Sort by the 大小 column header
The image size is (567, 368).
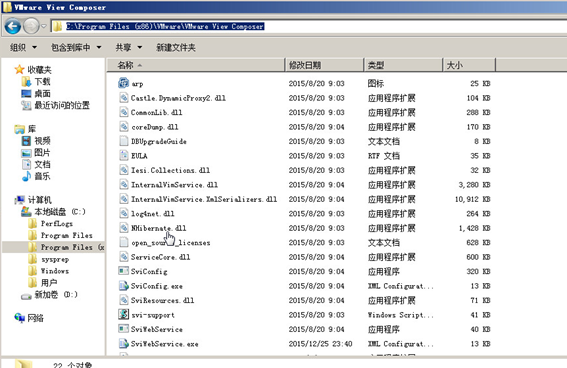469,65
